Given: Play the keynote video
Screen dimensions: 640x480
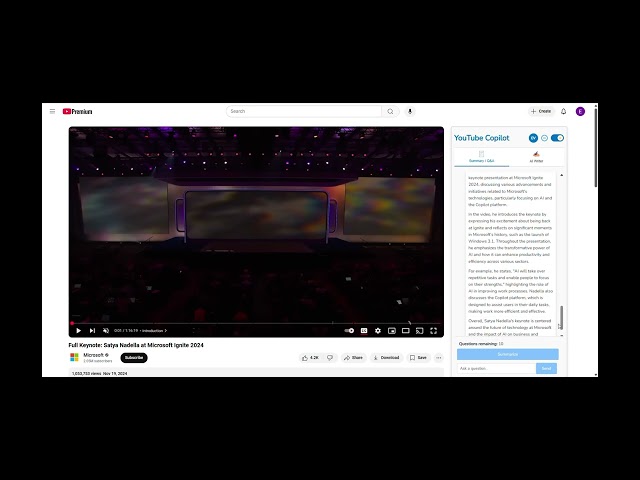Looking at the screenshot, I should click(78, 331).
